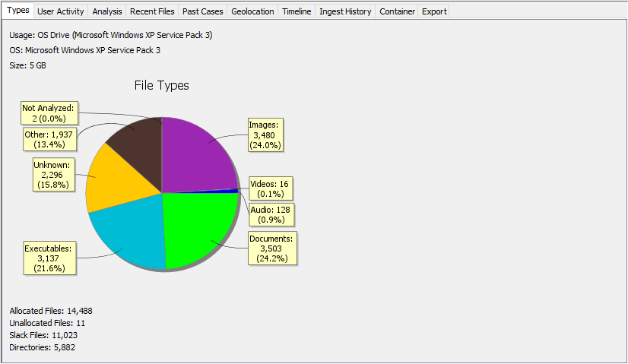Open the Container tab
This screenshot has width=628, height=364.
397,11
